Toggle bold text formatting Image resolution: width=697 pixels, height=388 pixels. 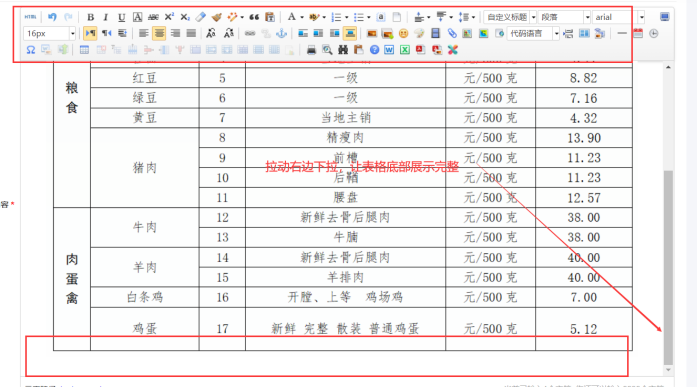point(90,17)
